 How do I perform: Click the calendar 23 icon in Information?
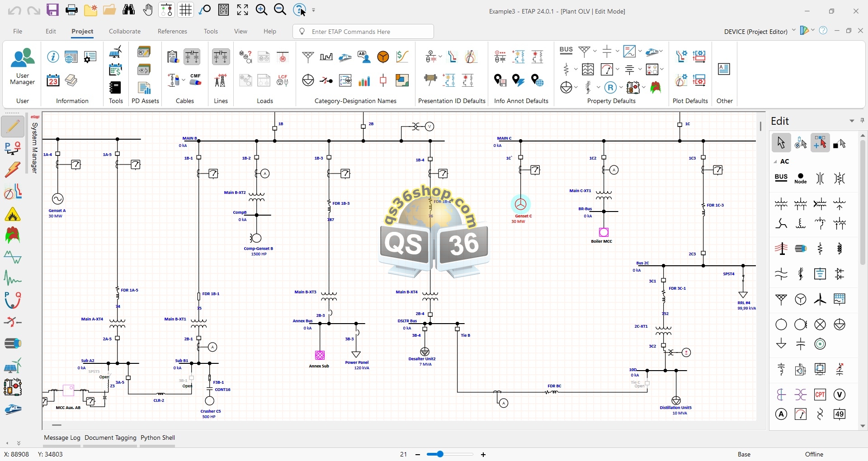[53, 81]
